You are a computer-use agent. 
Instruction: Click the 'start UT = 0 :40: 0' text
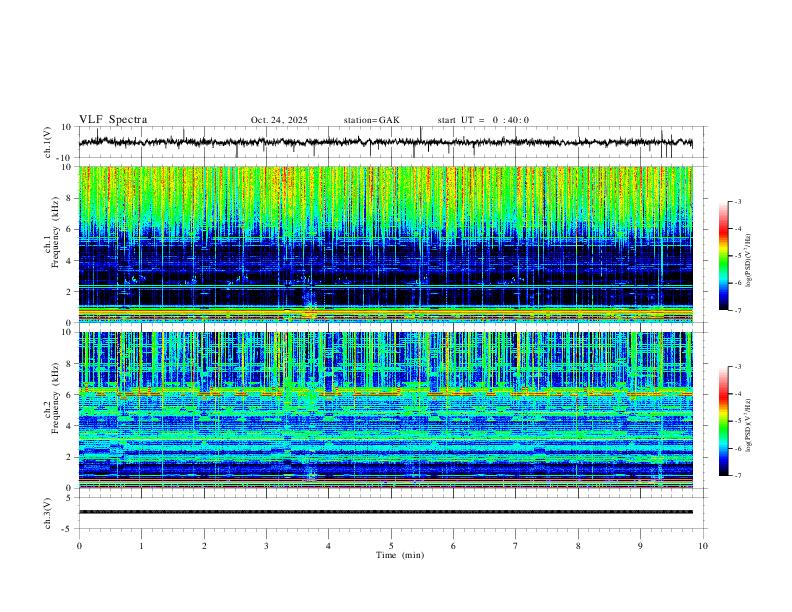[x=483, y=120]
